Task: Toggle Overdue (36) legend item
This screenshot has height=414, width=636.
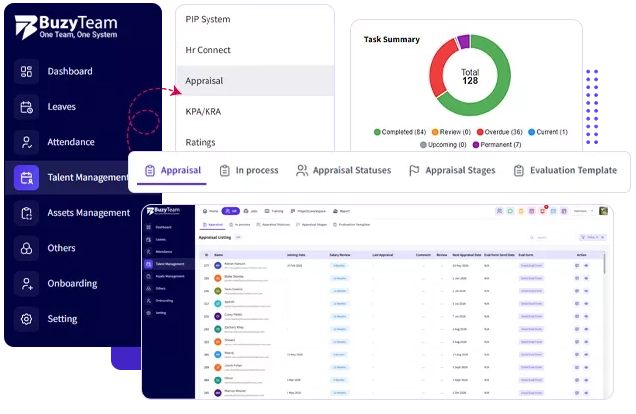Action: tap(500, 132)
